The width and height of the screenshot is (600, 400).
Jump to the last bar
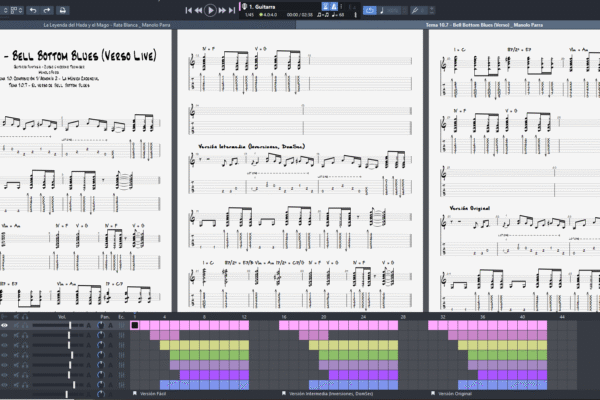point(232,10)
